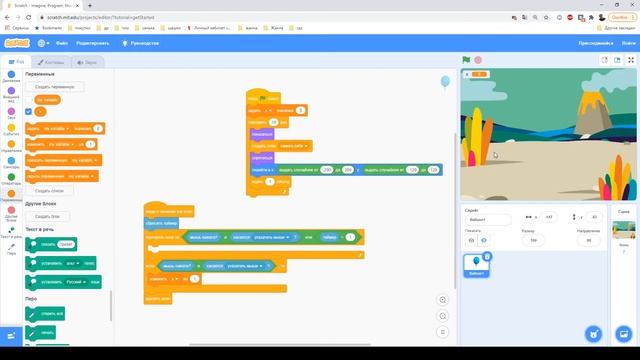The image size is (640, 360).
Task: Click the red stop button above the stage
Action: [478, 60]
